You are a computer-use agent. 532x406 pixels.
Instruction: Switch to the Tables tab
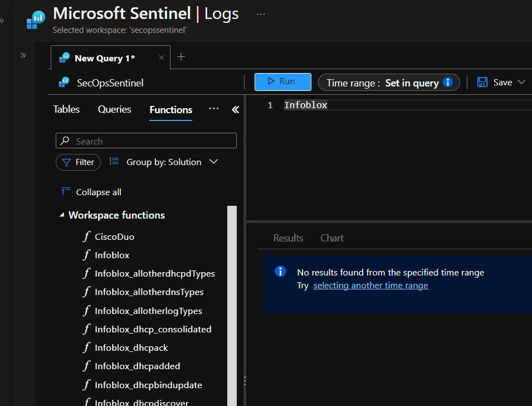coord(66,109)
